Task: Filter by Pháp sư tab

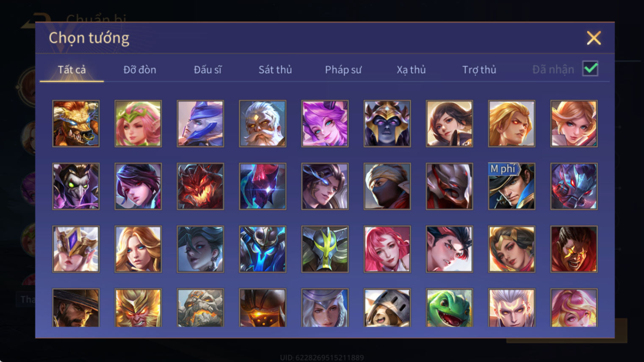Action: (x=343, y=69)
